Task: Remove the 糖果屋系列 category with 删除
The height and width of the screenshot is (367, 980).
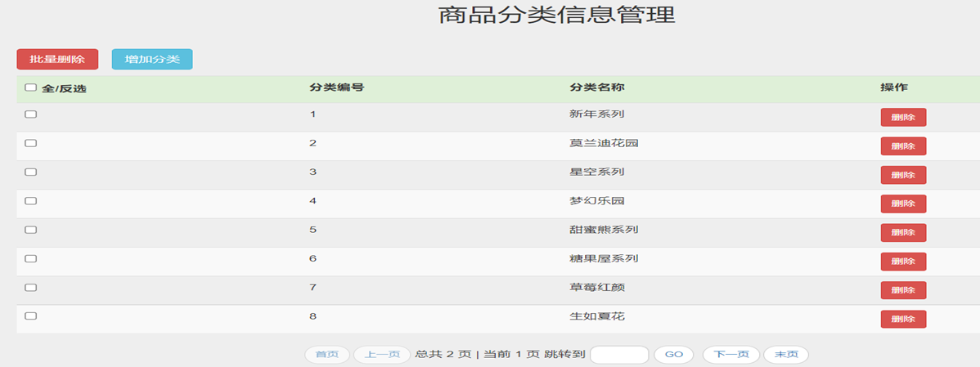Action: click(903, 262)
